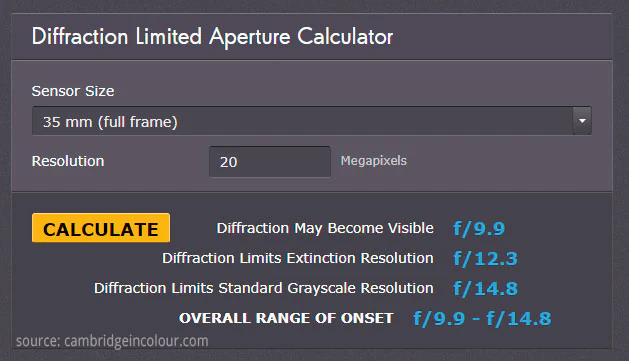Click the OVERALL RANGE OF ONSET heading
Image resolution: width=629 pixels, height=361 pixels.
click(286, 318)
